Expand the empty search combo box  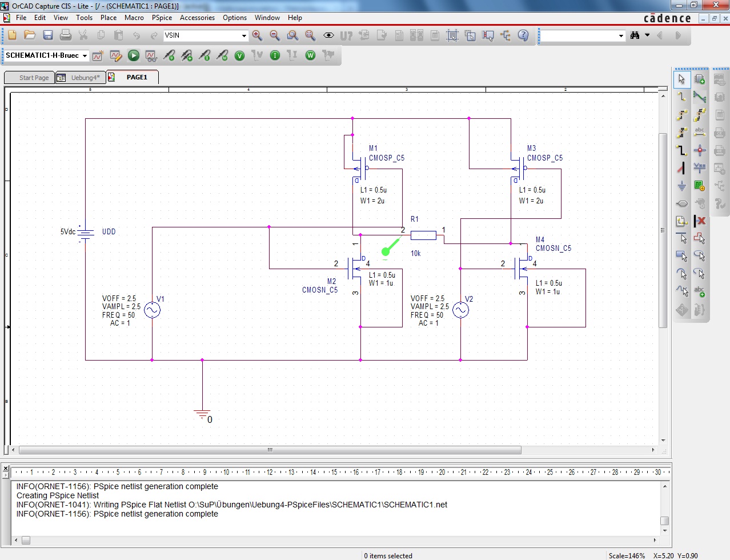(621, 35)
